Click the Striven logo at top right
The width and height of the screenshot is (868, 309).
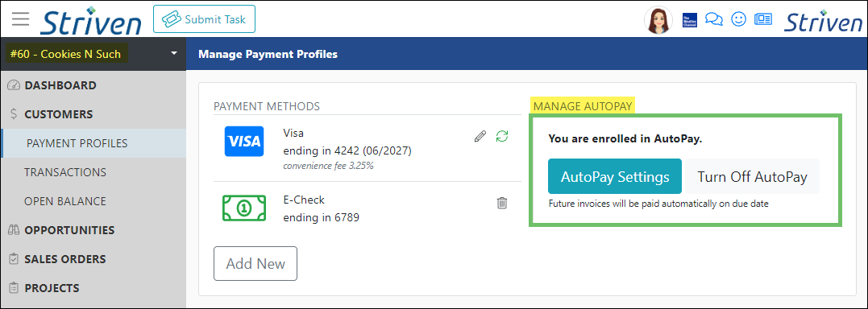[x=823, y=20]
